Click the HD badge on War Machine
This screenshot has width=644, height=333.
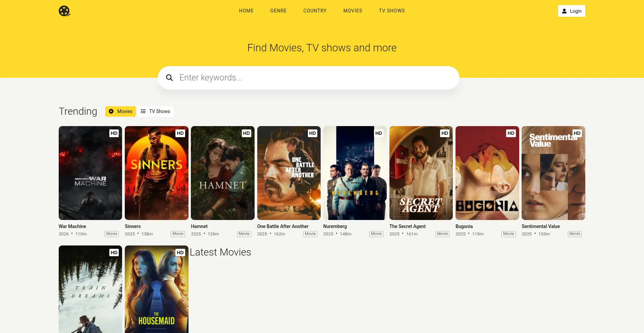pyautogui.click(x=114, y=133)
